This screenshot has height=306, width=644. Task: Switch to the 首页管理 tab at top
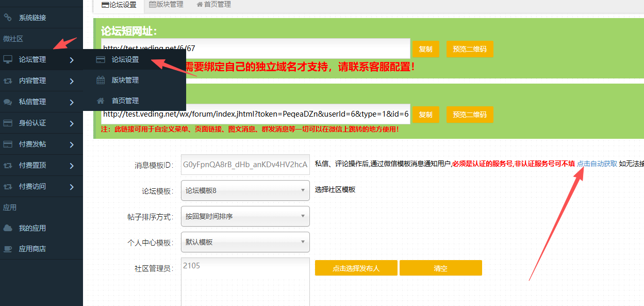tap(213, 5)
